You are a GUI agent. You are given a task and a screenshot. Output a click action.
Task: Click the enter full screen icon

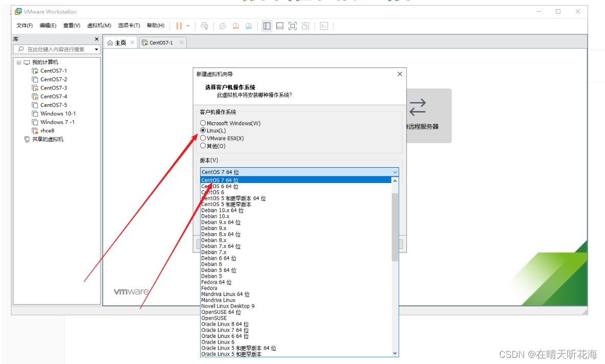pyautogui.click(x=293, y=26)
